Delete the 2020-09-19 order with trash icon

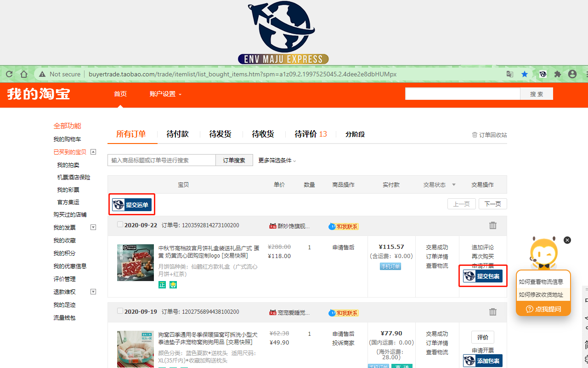coord(493,312)
